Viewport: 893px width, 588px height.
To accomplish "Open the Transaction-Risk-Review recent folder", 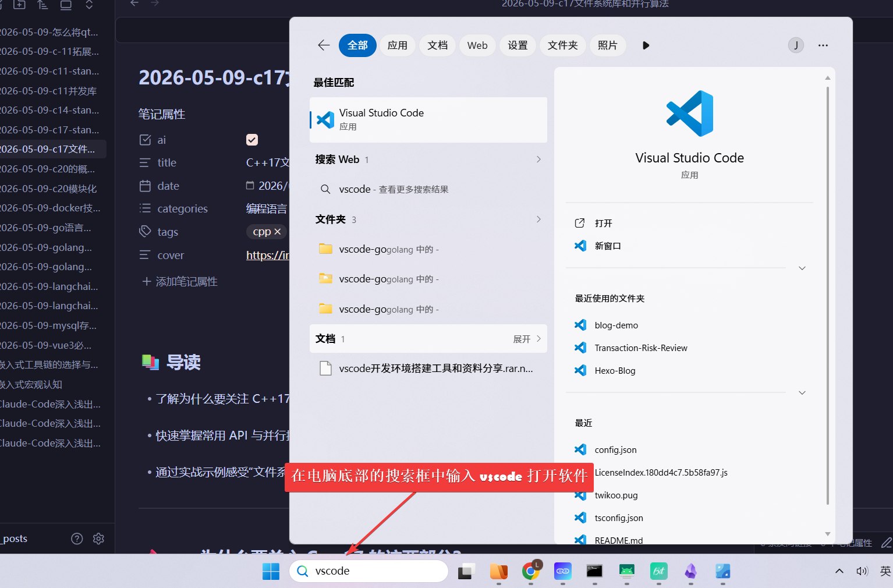I will point(641,348).
